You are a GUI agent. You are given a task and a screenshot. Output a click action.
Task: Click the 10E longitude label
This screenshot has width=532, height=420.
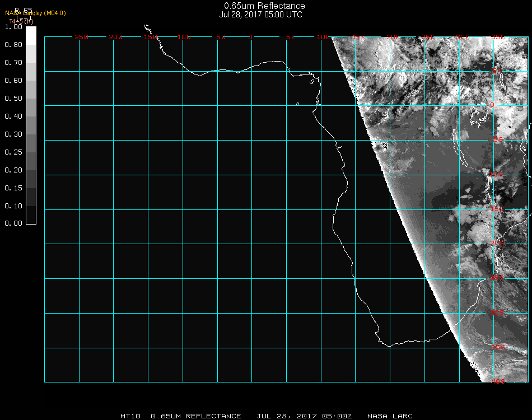click(323, 37)
